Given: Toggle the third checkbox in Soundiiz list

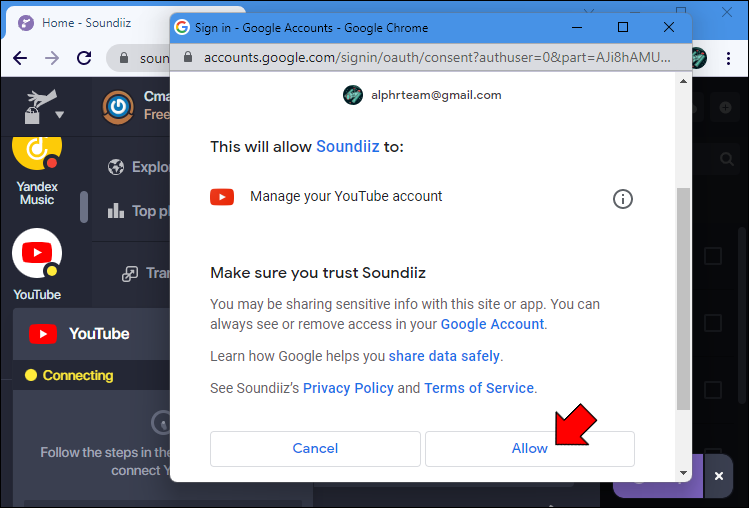Looking at the screenshot, I should [713, 390].
